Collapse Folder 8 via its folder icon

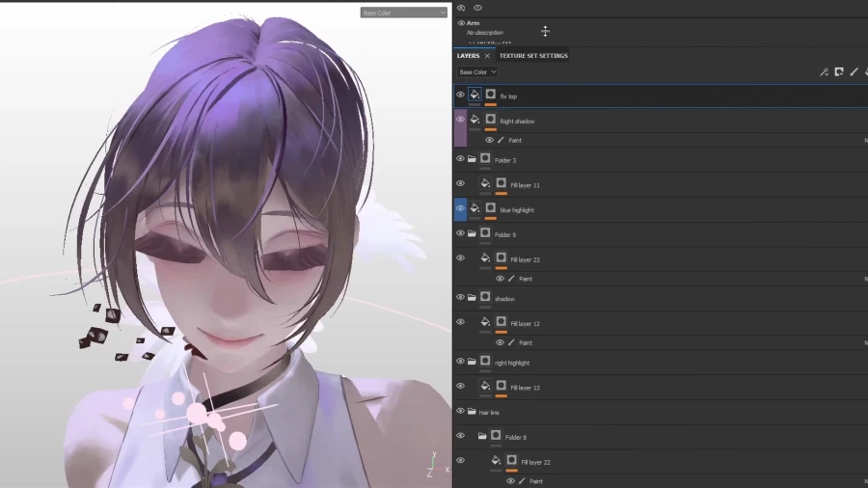tap(482, 437)
